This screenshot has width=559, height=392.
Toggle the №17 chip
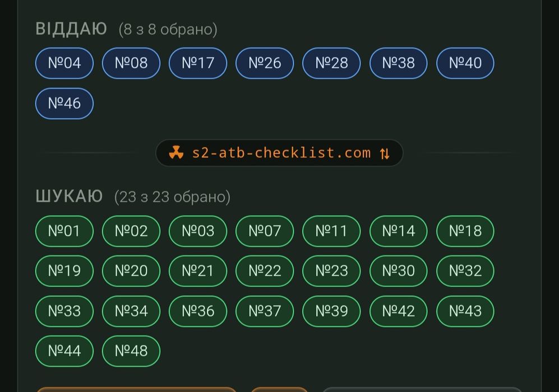coord(198,63)
